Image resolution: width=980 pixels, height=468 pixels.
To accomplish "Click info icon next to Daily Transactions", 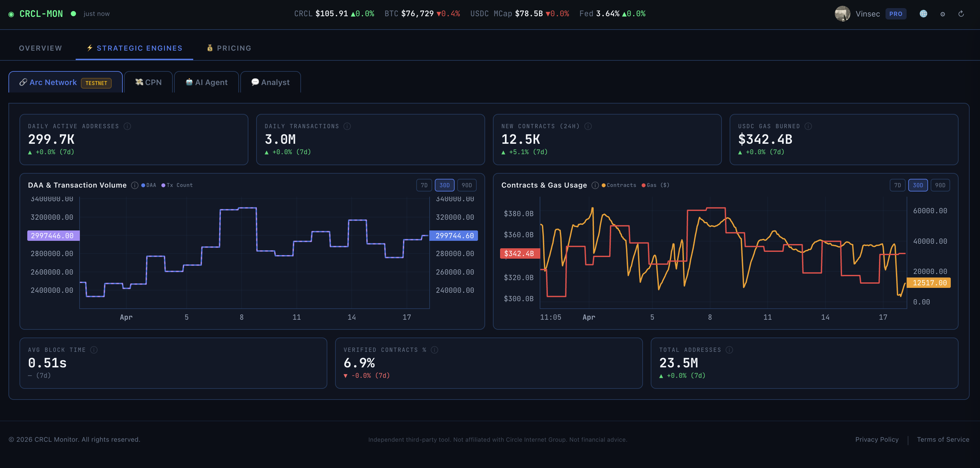I will [x=347, y=126].
